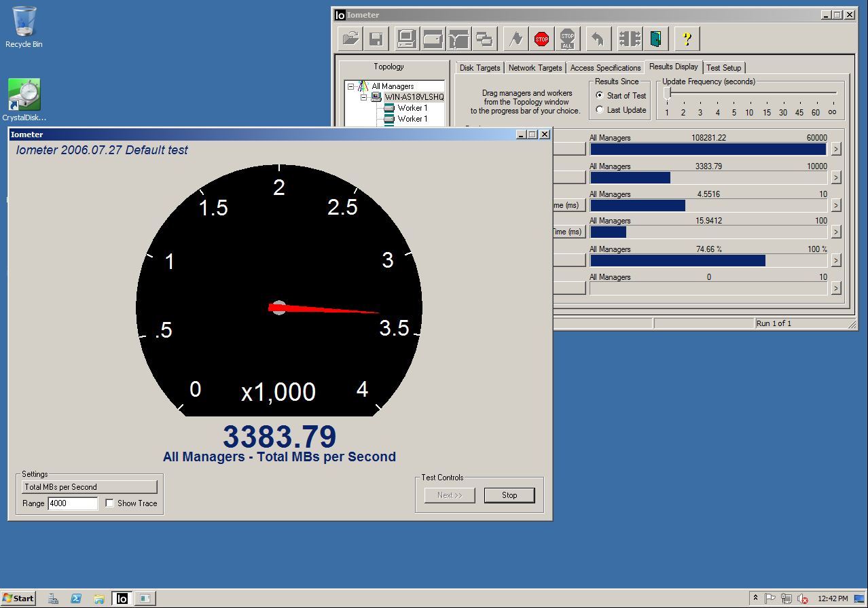
Task: Click the taskbar button right of Iometer
Action: pyautogui.click(x=145, y=598)
